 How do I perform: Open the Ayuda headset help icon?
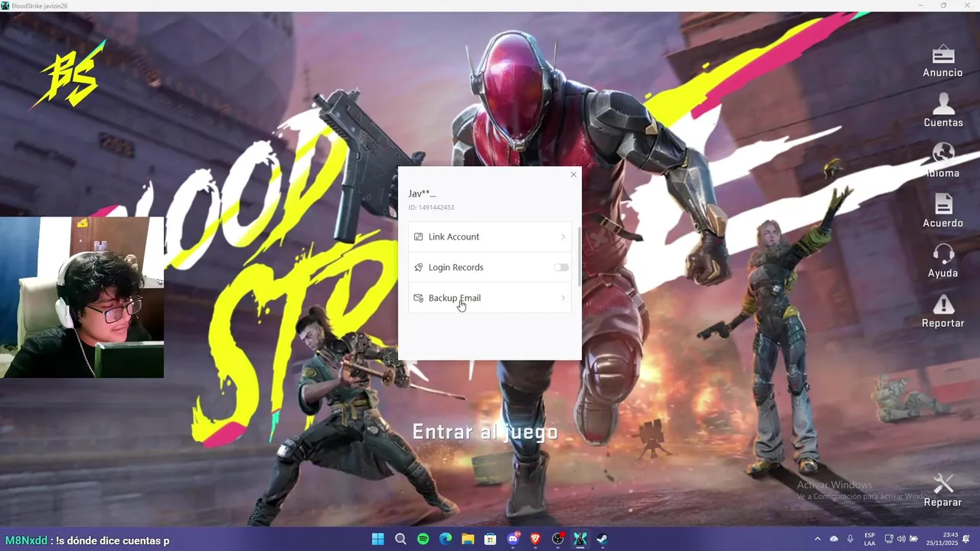click(943, 254)
